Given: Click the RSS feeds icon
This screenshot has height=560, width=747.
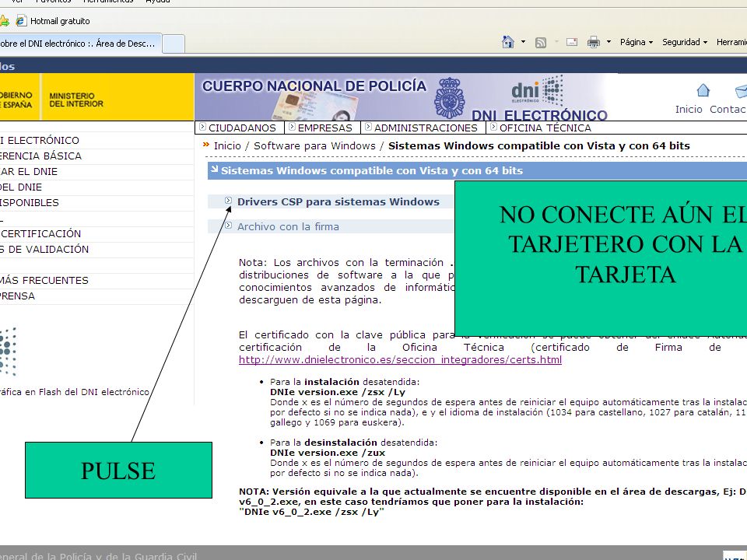Looking at the screenshot, I should [541, 42].
